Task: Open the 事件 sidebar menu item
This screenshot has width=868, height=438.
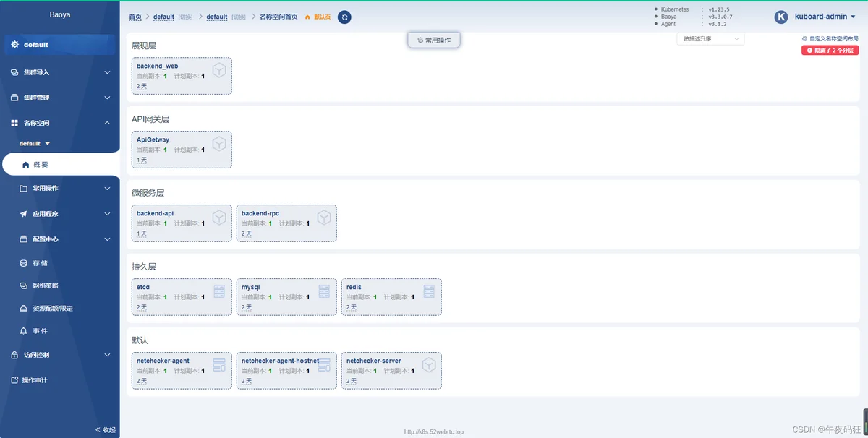Action: (60, 331)
